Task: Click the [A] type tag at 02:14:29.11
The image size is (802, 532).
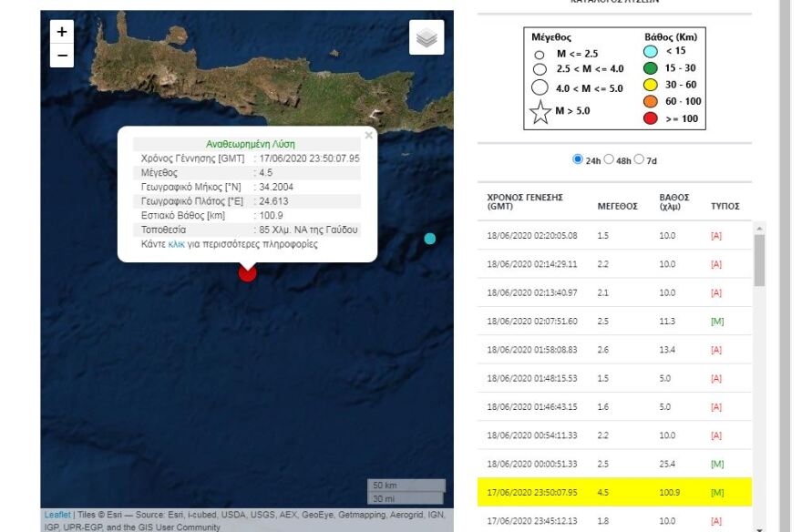Action: tap(716, 264)
